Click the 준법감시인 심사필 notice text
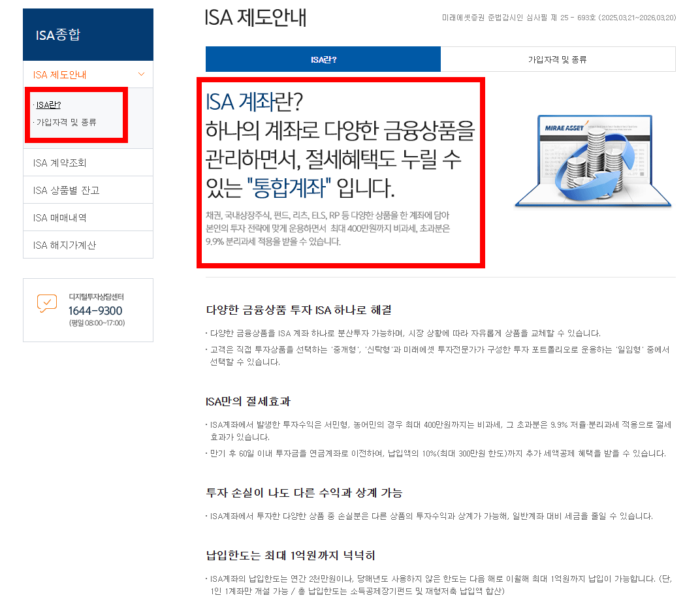This screenshot has height=604, width=700. pos(559,18)
